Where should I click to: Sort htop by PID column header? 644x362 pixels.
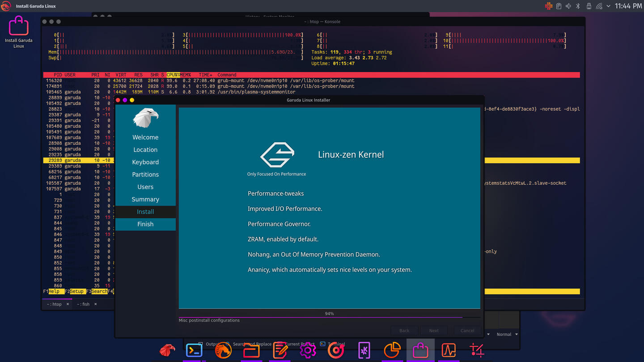pos(58,75)
